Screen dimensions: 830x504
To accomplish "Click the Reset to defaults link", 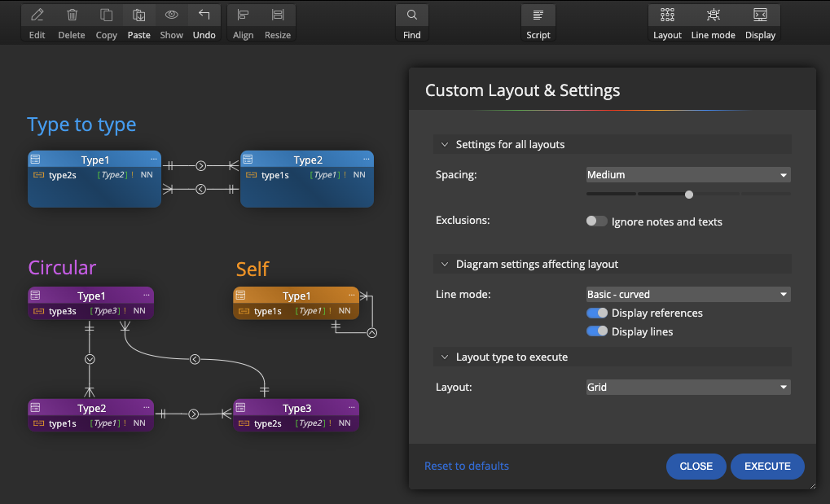I will click(x=467, y=467).
